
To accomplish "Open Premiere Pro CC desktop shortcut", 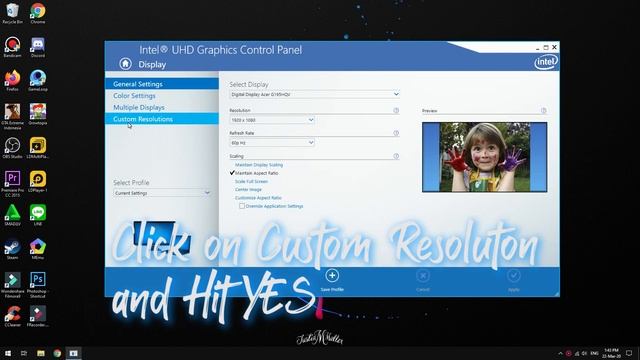I will point(12,183).
